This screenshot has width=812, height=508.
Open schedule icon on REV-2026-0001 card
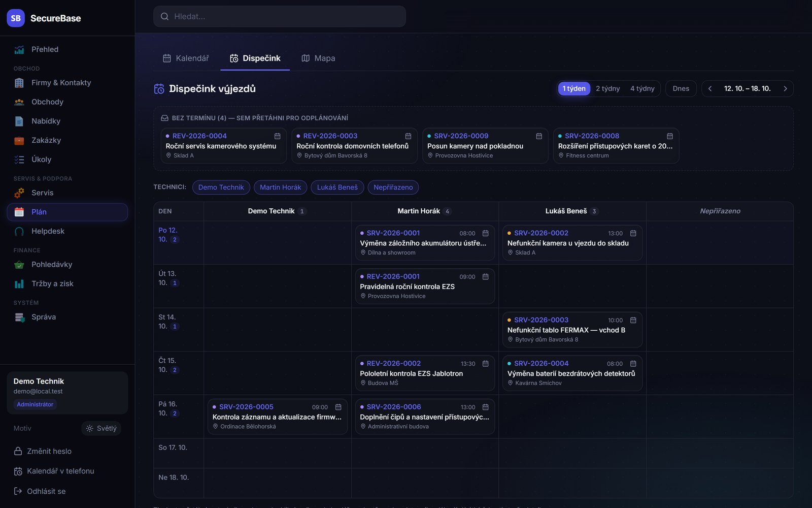tap(485, 277)
